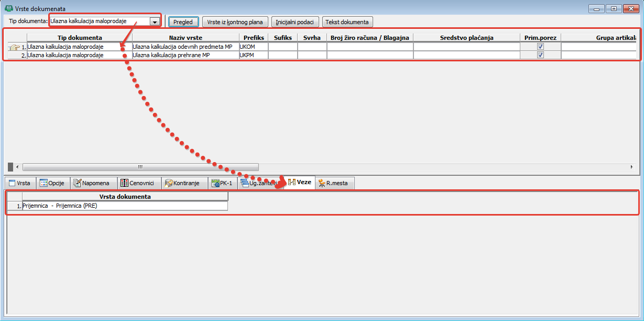
Task: Click the UKOM prefix cell
Action: tap(254, 47)
